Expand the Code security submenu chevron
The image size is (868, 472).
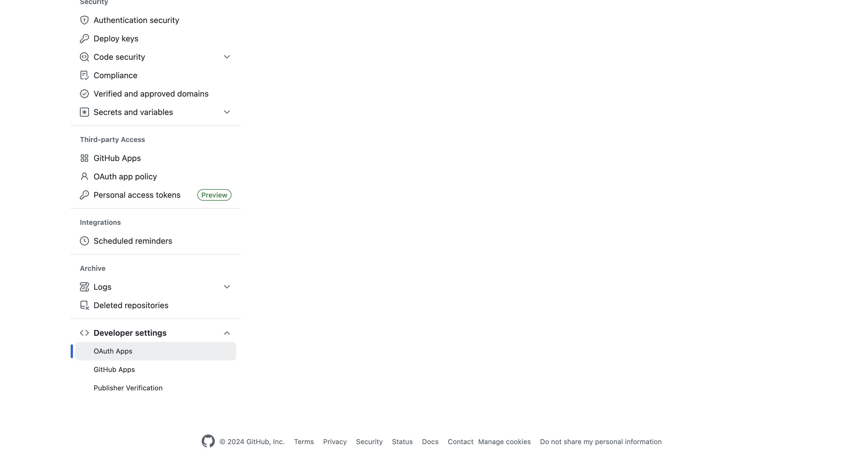(x=227, y=57)
